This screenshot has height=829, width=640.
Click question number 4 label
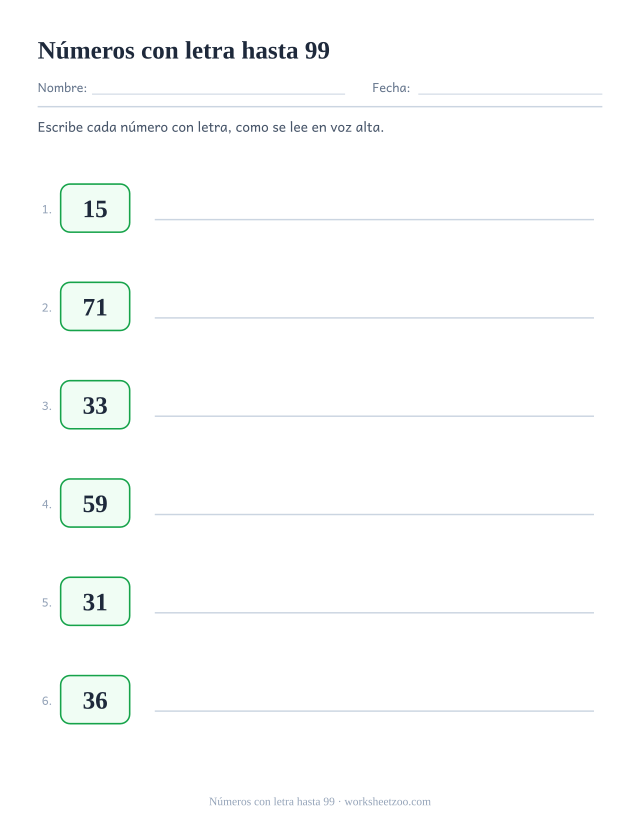[47, 504]
